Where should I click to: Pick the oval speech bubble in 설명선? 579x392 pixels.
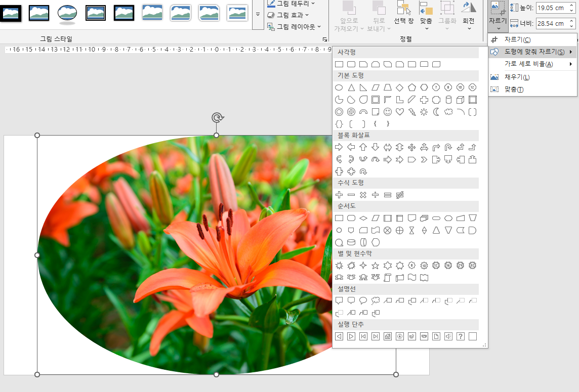tap(363, 301)
